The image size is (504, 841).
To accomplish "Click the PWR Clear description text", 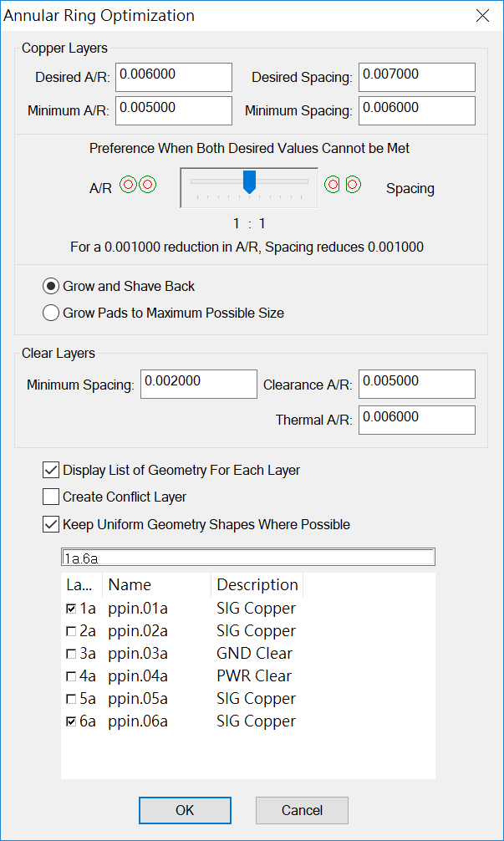I will tap(255, 676).
